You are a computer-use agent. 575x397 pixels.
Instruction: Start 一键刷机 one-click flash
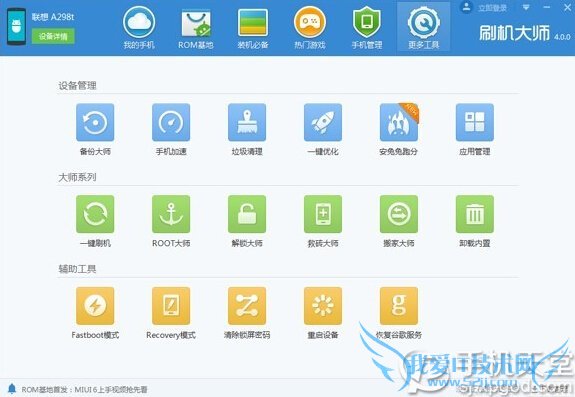tap(95, 214)
